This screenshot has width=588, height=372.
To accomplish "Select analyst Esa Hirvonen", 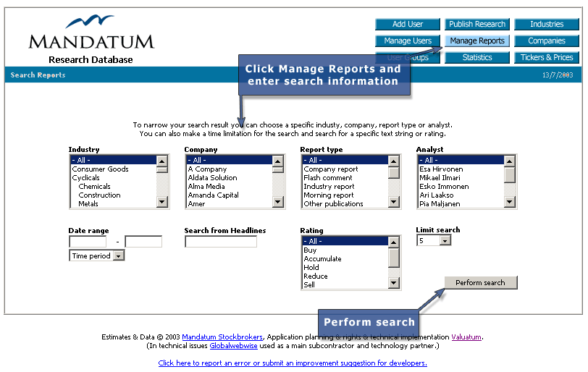I will pyautogui.click(x=461, y=169).
